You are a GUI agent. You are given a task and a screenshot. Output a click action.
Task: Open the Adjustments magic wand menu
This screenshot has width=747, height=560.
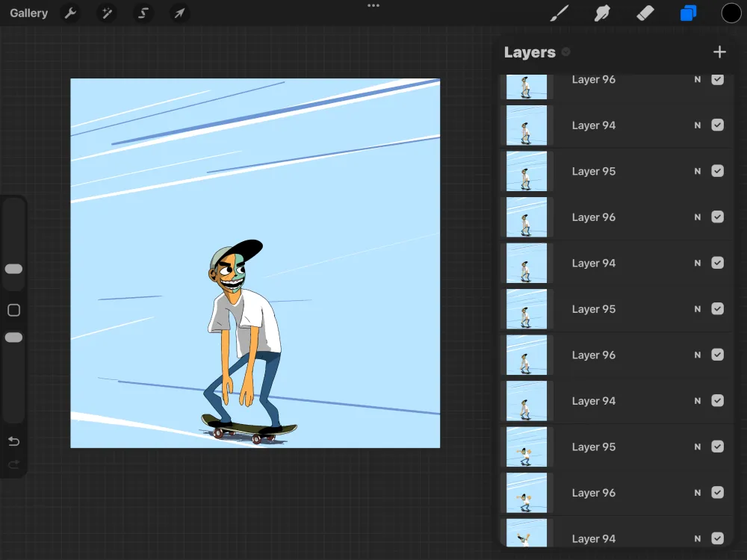pyautogui.click(x=107, y=13)
